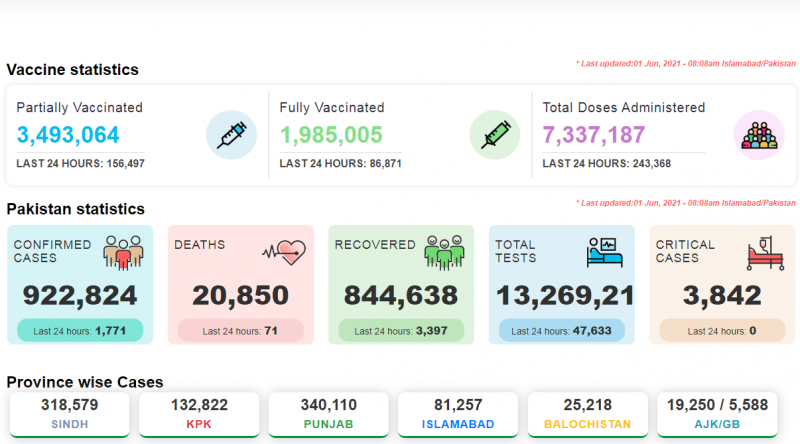This screenshot has width=800, height=444.
Task: Click Total Tests last 24 hours badge
Action: click(561, 330)
